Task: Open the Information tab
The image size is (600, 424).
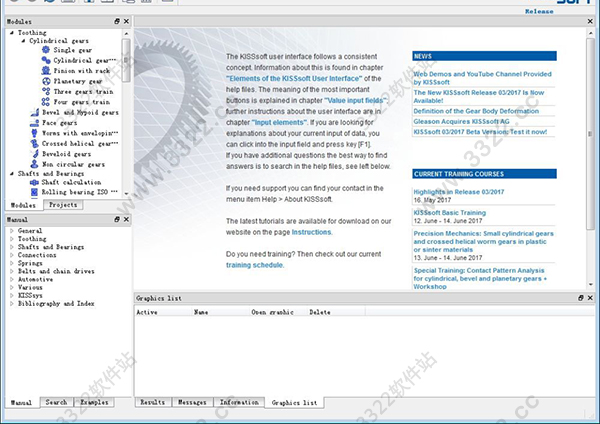Action: (x=239, y=402)
